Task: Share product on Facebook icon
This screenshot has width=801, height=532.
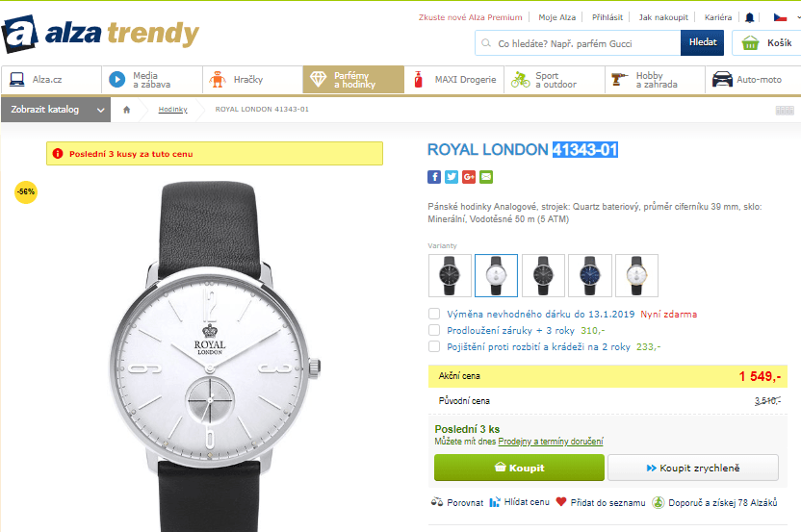Action: (x=433, y=177)
